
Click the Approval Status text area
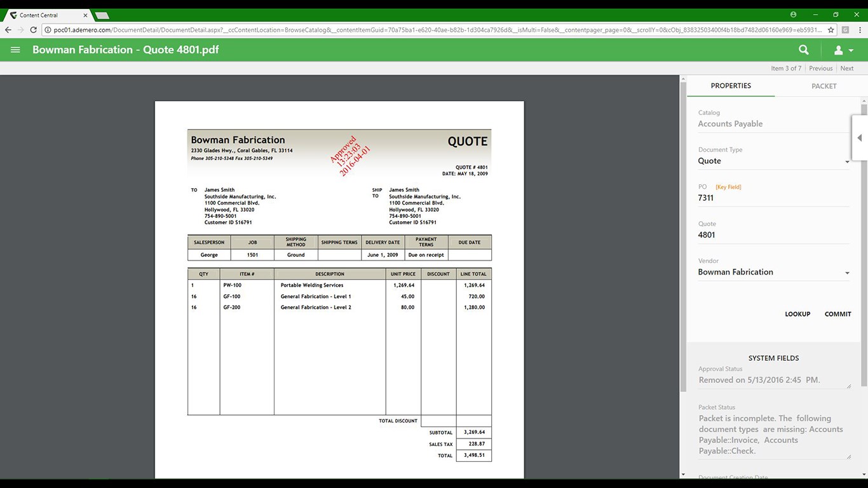pyautogui.click(x=774, y=381)
